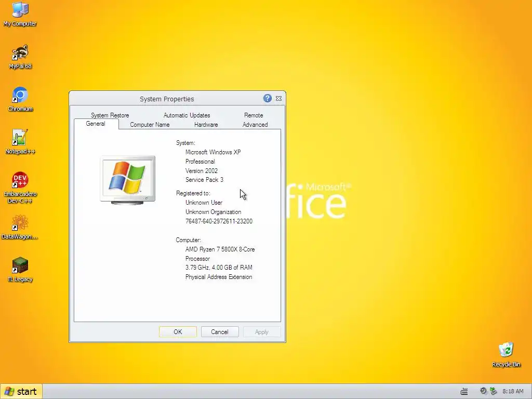
Task: Click the 'AMD Ryzen 7 5800X 8-Core' line
Action: [x=220, y=249]
